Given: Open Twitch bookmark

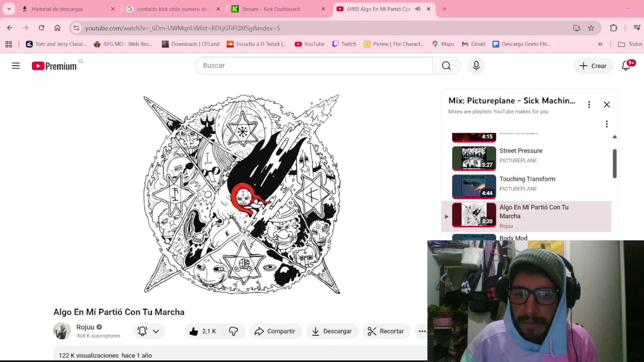Looking at the screenshot, I should [x=344, y=44].
